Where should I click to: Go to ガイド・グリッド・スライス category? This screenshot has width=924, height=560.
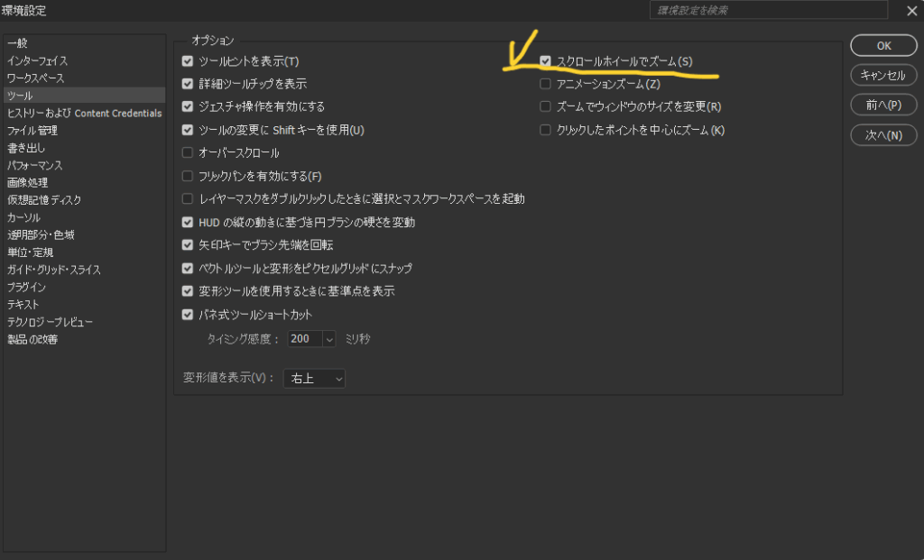54,270
